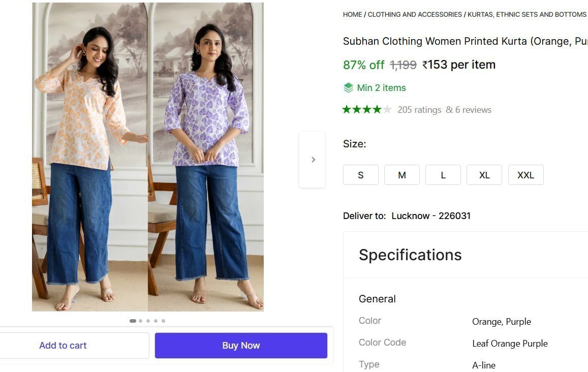Open Kurtas, Ethnic Sets and Bottoms breadcrumb
Viewport: 588px width, 372px height.
[x=527, y=15]
